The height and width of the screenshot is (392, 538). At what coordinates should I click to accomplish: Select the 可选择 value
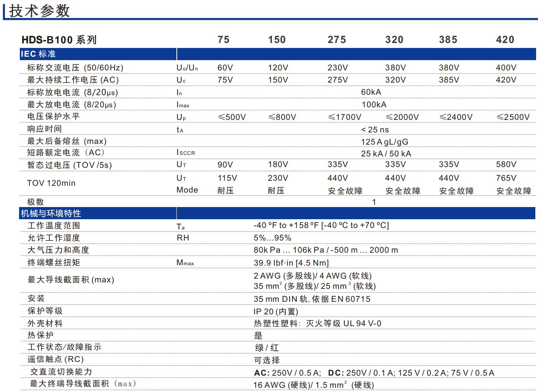click(267, 360)
